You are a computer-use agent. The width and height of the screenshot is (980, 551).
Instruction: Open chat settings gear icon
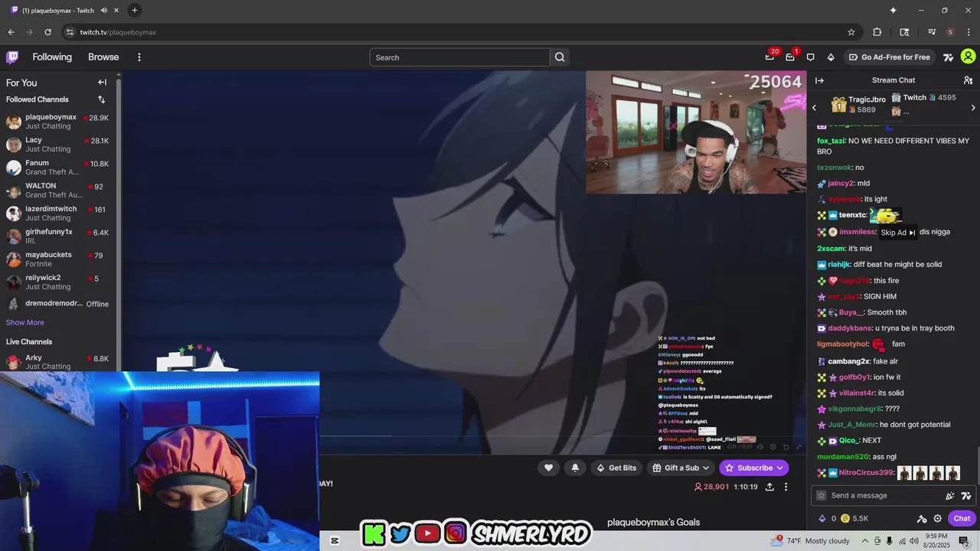937,518
